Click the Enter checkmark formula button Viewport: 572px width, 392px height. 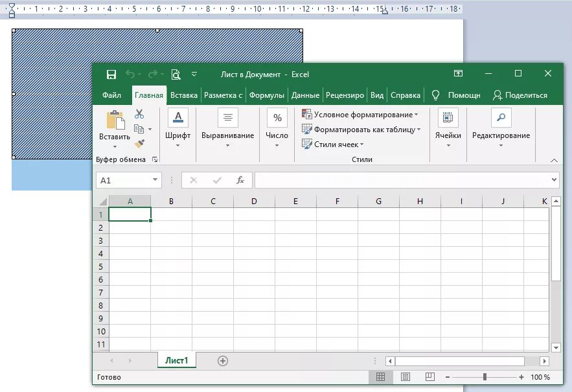[x=217, y=180]
